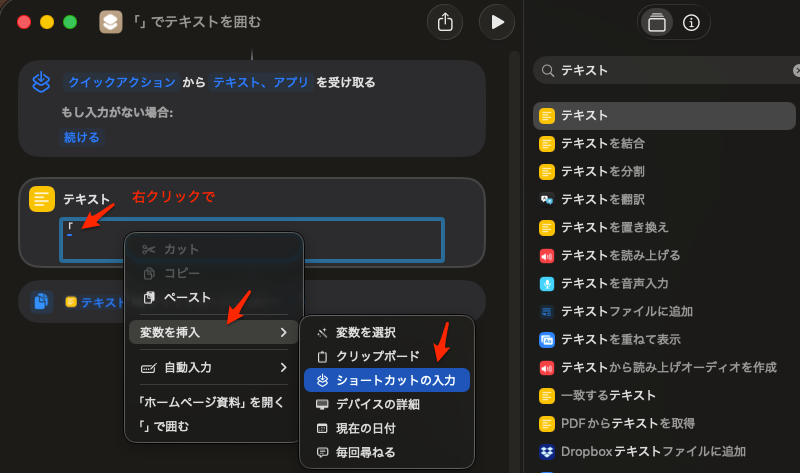Screen dimensions: 800x473
Task: Select カット in the context menu
Action: pyautogui.click(x=214, y=249)
